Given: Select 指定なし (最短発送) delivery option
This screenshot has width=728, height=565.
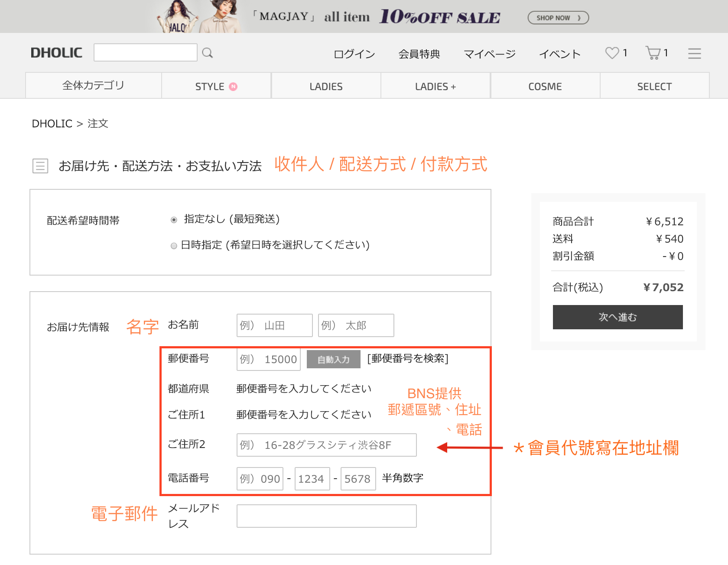Looking at the screenshot, I should (174, 220).
